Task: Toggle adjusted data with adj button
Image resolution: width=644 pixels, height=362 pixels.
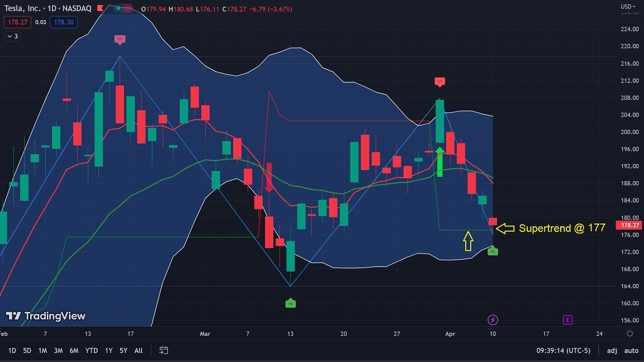Action: click(612, 350)
